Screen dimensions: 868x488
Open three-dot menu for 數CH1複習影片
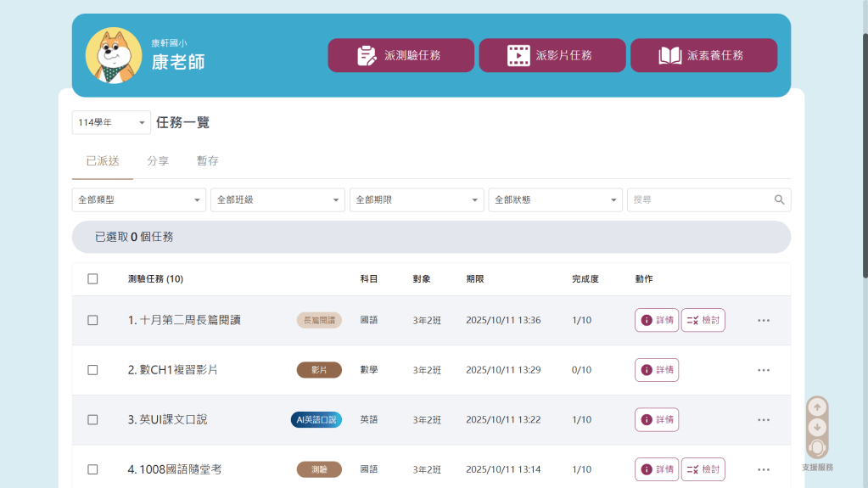tap(764, 370)
